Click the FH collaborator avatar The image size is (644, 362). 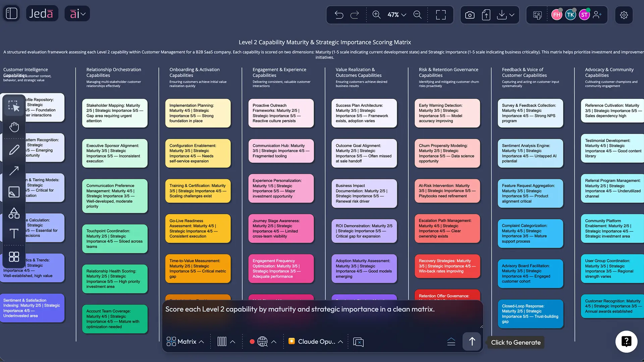[556, 15]
